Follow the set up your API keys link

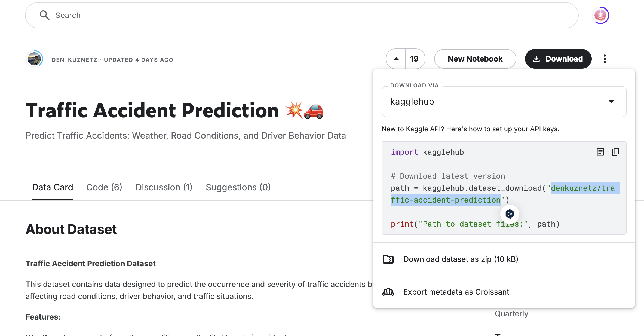point(526,129)
